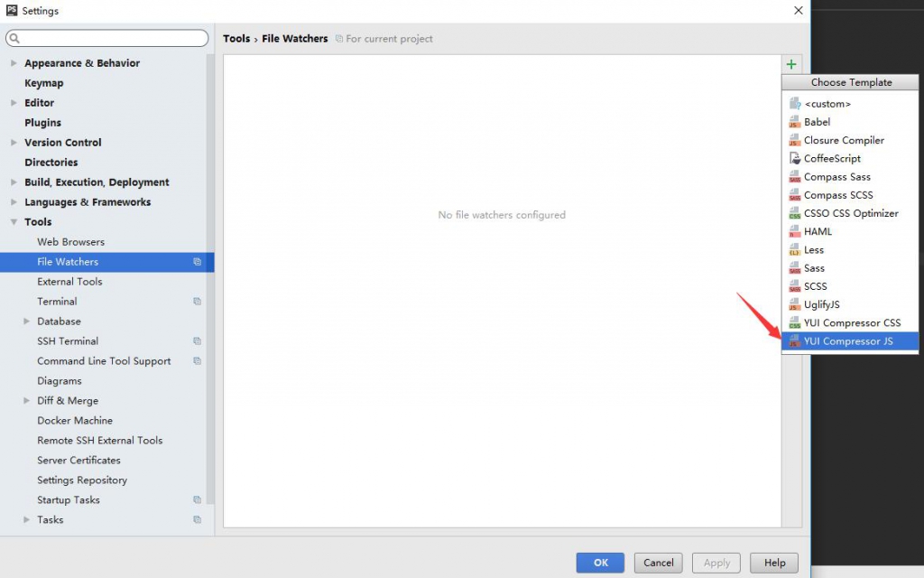
Task: Choose the Babel template
Action: pos(850,122)
